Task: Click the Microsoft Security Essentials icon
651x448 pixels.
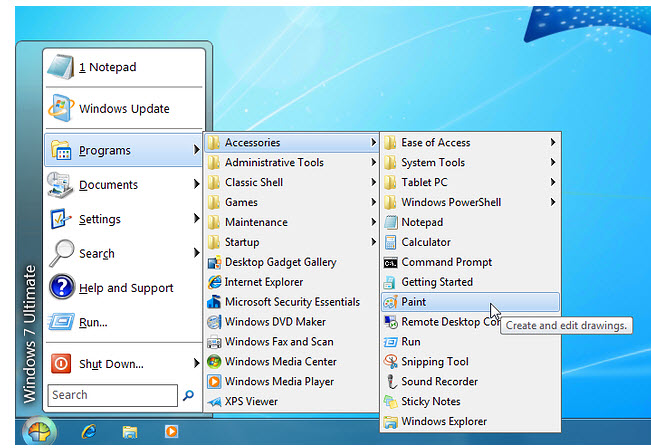Action: (213, 302)
